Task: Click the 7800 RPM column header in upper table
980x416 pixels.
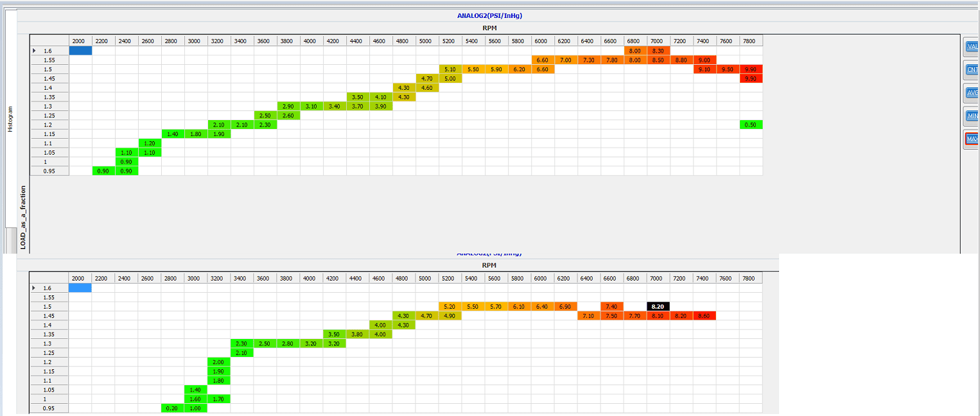Action: pos(751,41)
